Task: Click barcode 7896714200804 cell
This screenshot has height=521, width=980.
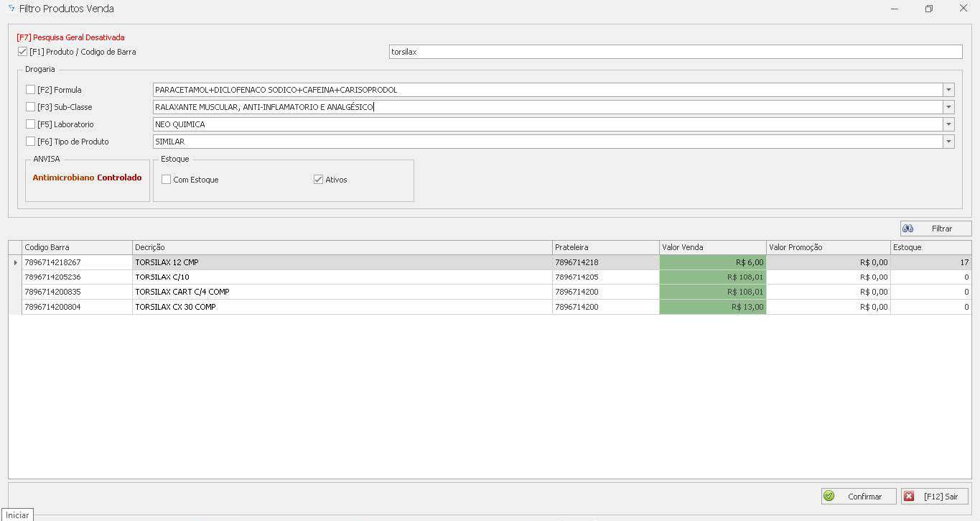Action: pos(77,307)
